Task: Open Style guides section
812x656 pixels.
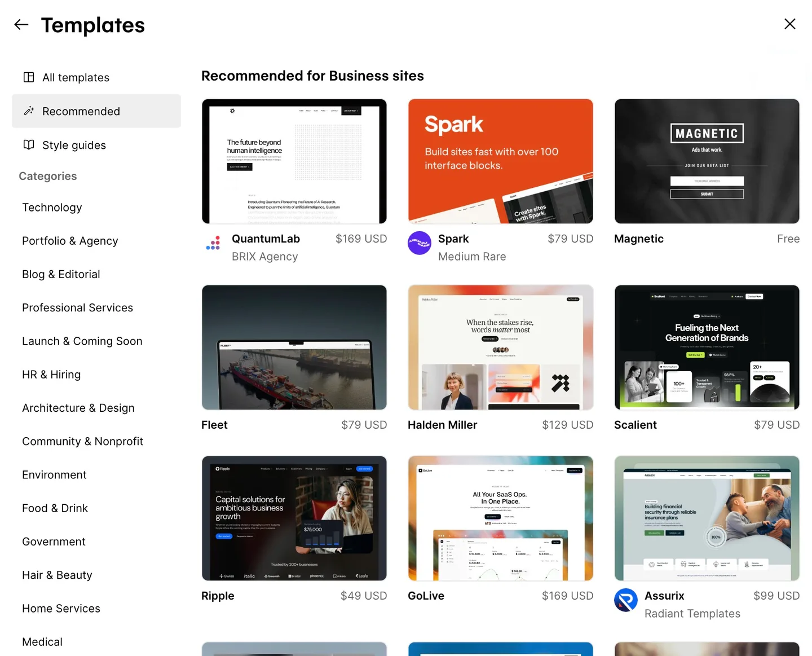Action: coord(96,145)
